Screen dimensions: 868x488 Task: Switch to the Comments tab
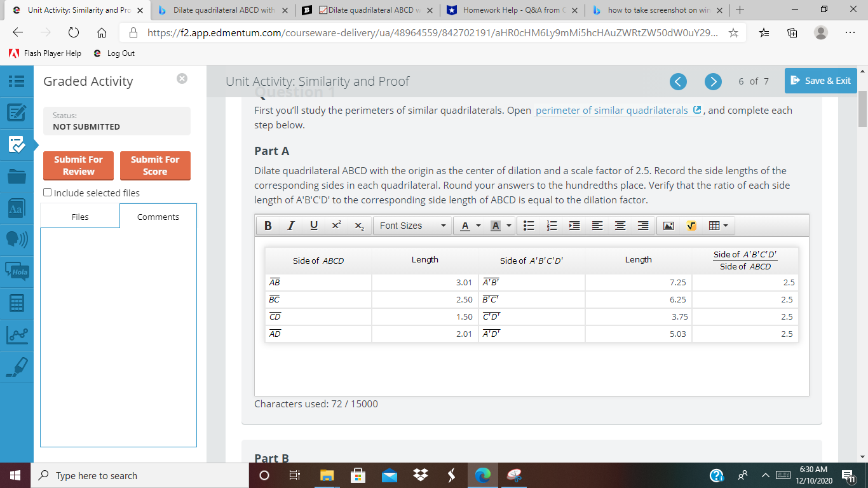[x=158, y=217]
